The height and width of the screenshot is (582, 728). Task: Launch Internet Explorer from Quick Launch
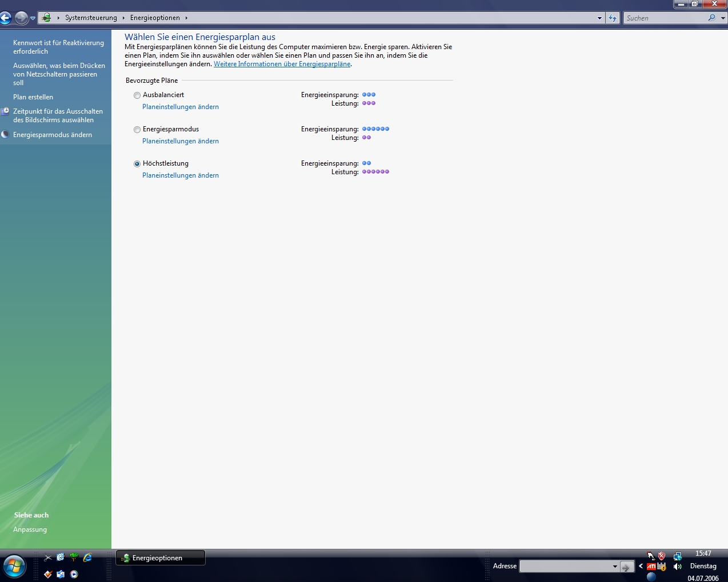coord(87,557)
